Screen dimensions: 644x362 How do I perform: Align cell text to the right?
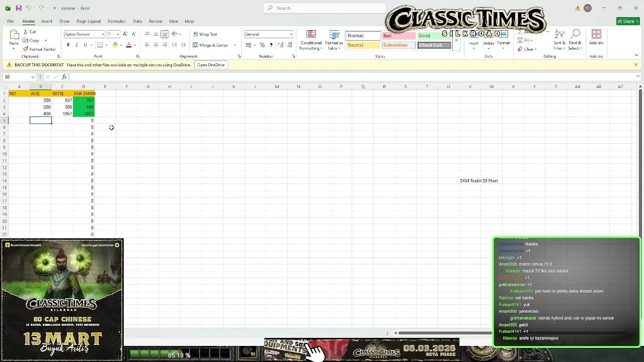click(x=165, y=45)
